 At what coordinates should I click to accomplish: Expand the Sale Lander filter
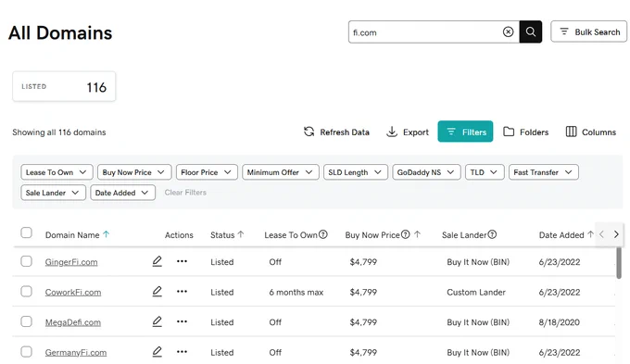coord(53,193)
